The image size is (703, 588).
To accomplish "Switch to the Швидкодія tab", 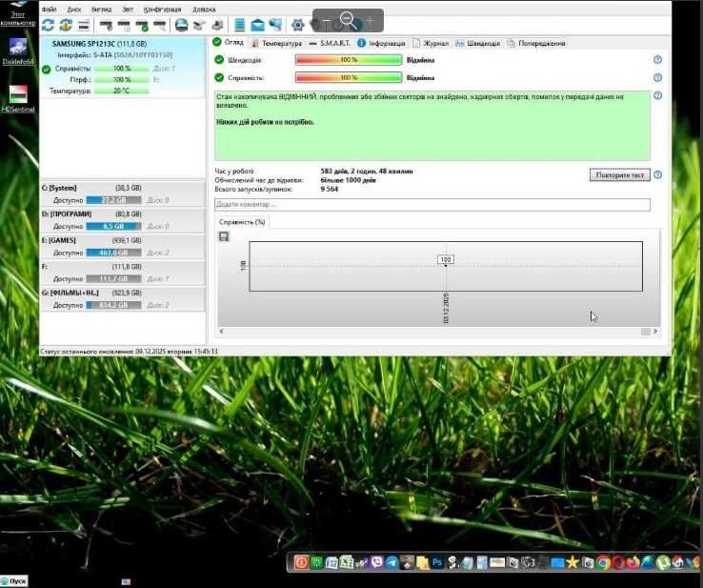I will pos(478,43).
